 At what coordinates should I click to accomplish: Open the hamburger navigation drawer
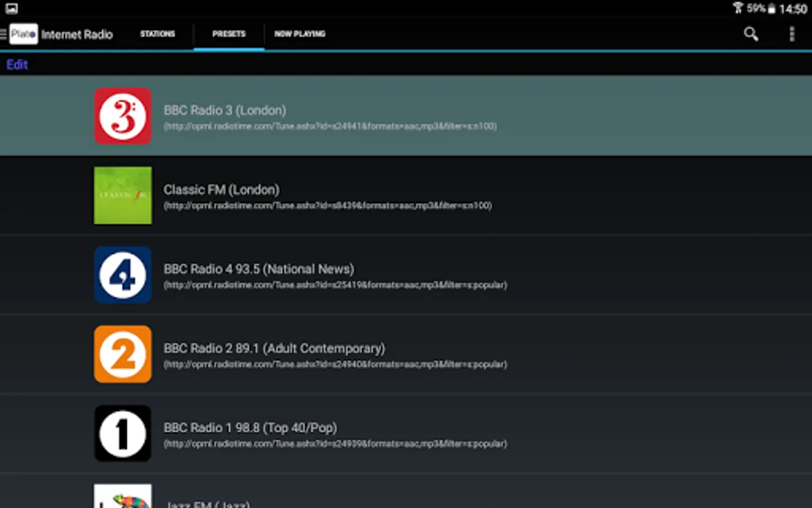tap(3, 34)
